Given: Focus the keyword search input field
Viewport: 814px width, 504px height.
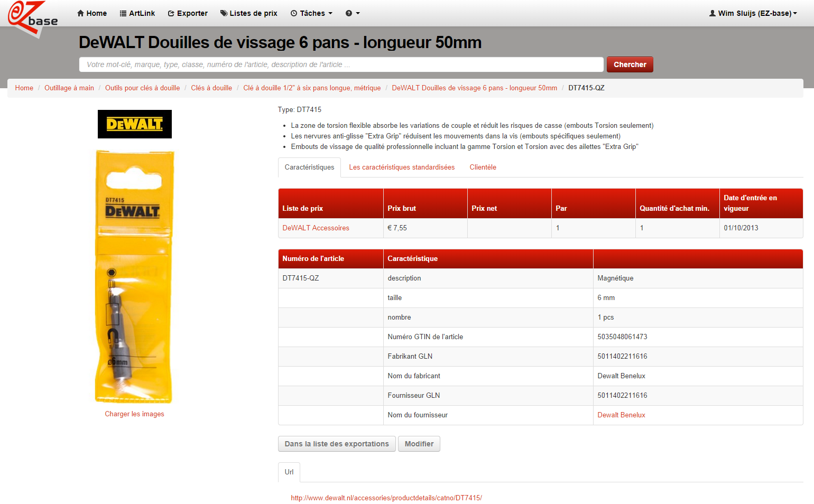Looking at the screenshot, I should [341, 64].
